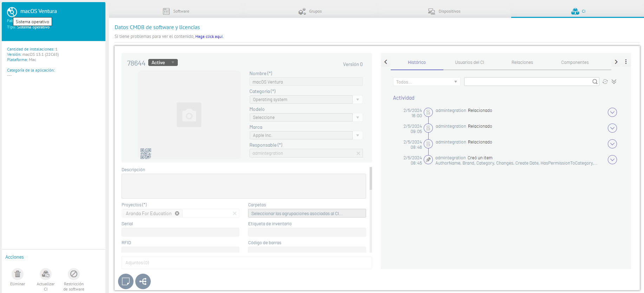Click the QR code icon
Image resolution: width=644 pixels, height=293 pixels.
(x=146, y=153)
